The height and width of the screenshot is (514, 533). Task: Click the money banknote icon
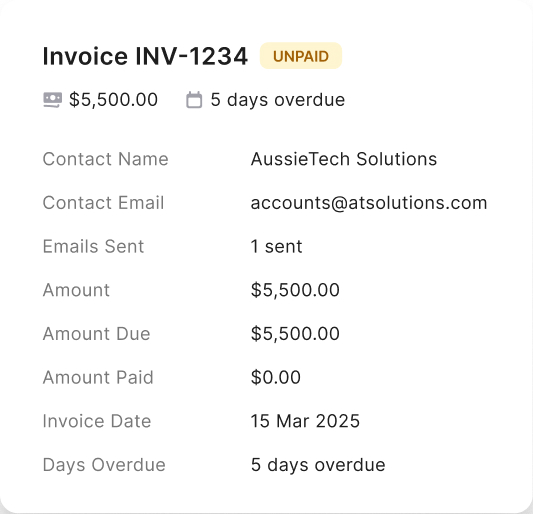pos(53,100)
